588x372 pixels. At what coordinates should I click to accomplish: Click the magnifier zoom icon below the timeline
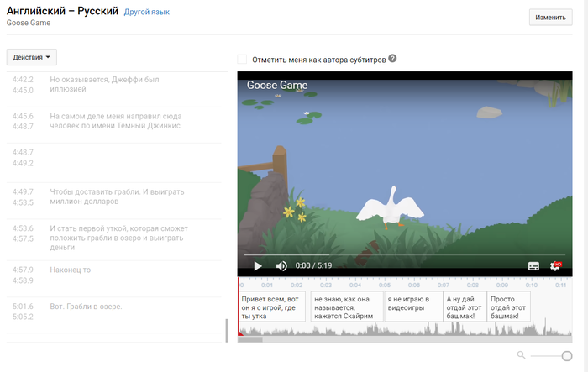coord(522,355)
